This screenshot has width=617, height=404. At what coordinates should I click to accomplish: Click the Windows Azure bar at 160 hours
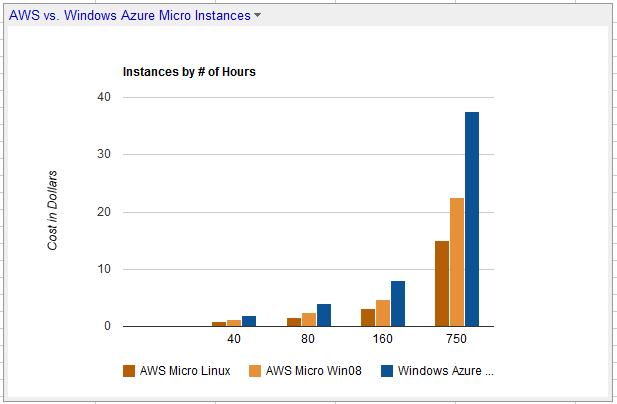[x=398, y=304]
